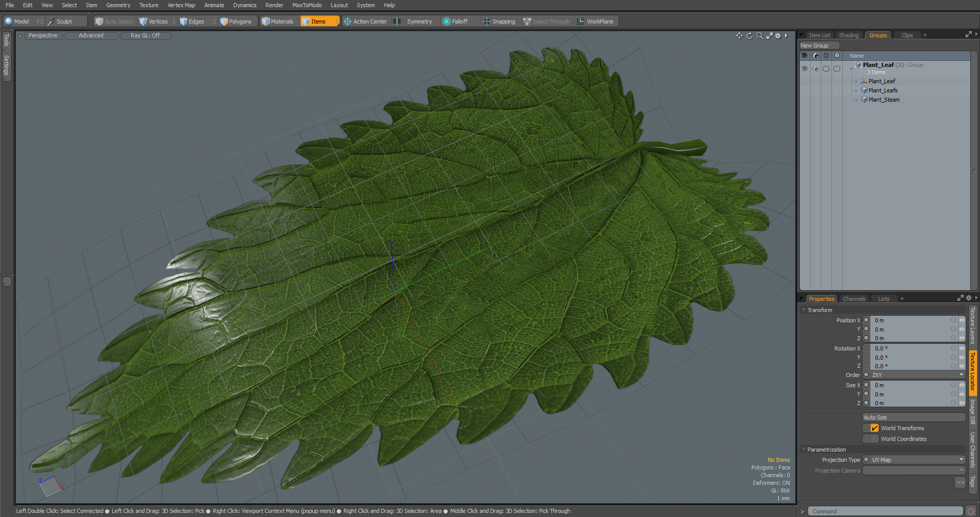980x517 pixels.
Task: Open the MaxToModo menu
Action: pos(307,5)
